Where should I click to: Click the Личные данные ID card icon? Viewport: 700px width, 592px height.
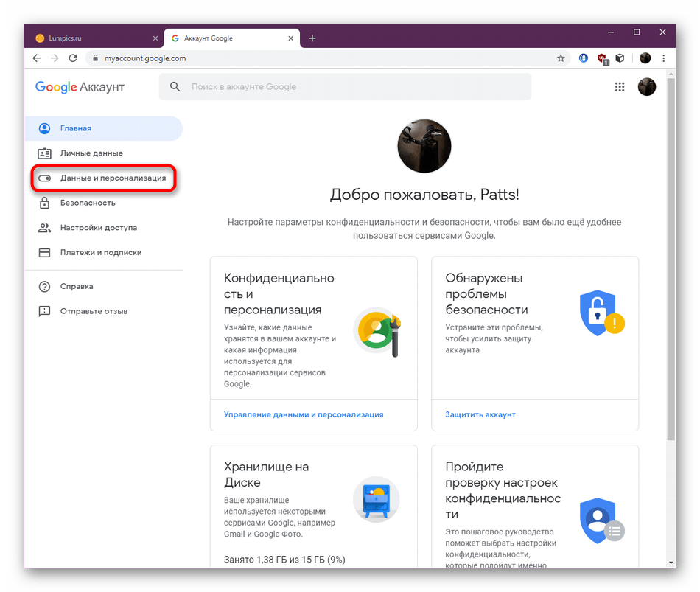coord(45,153)
